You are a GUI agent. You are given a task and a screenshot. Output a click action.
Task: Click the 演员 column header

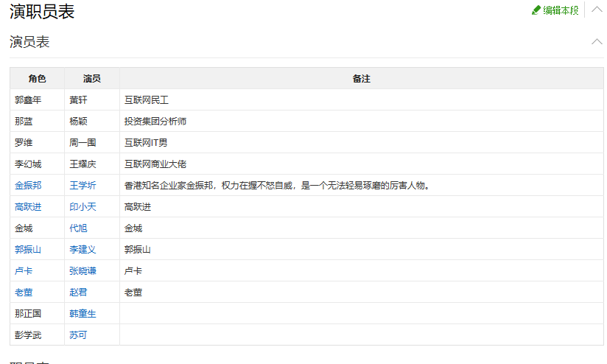(91, 79)
